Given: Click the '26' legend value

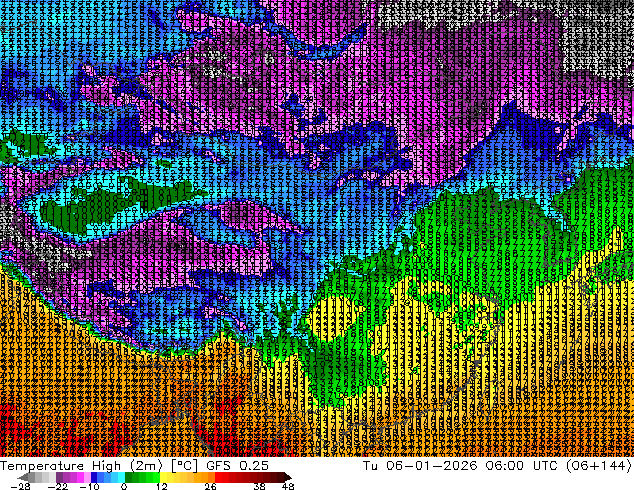Looking at the screenshot, I should pyautogui.click(x=210, y=486).
